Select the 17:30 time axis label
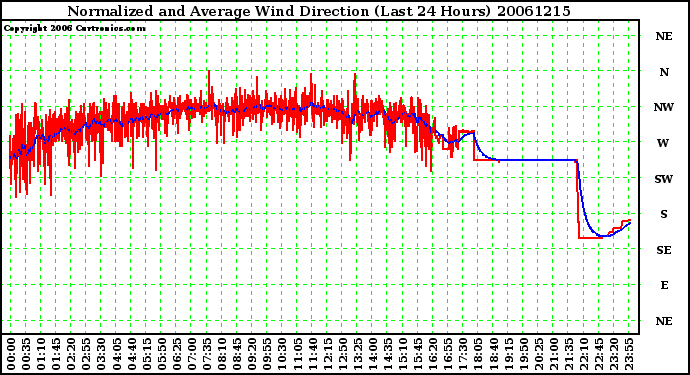Viewport: 690px width, 375px height. coord(463,354)
